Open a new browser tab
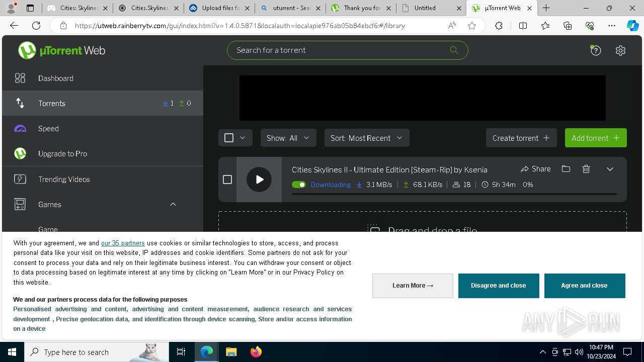 point(546,8)
